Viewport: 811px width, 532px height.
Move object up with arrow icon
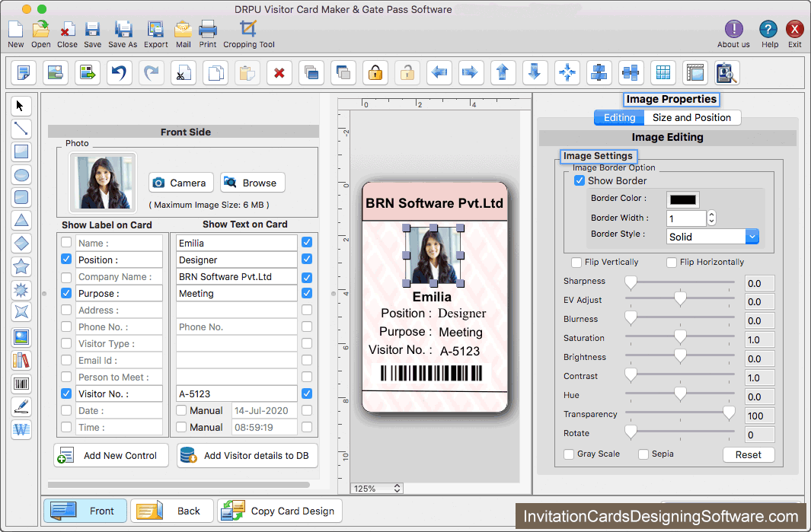[x=503, y=72]
